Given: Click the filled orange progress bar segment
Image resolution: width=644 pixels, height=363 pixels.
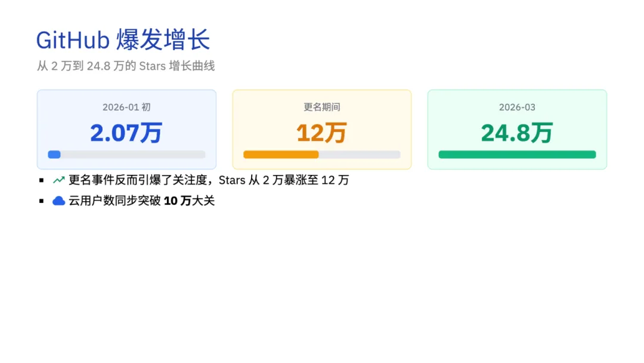Looking at the screenshot, I should click(281, 155).
